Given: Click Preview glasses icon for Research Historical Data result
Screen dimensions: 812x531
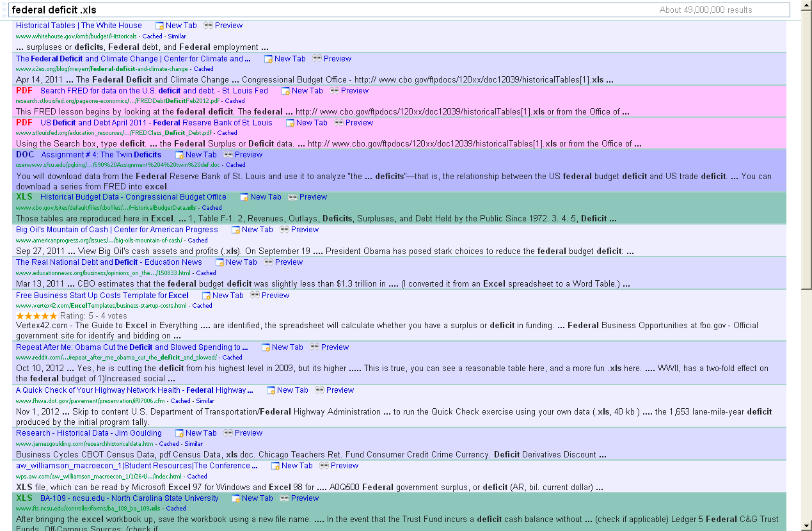Looking at the screenshot, I should pos(228,433).
